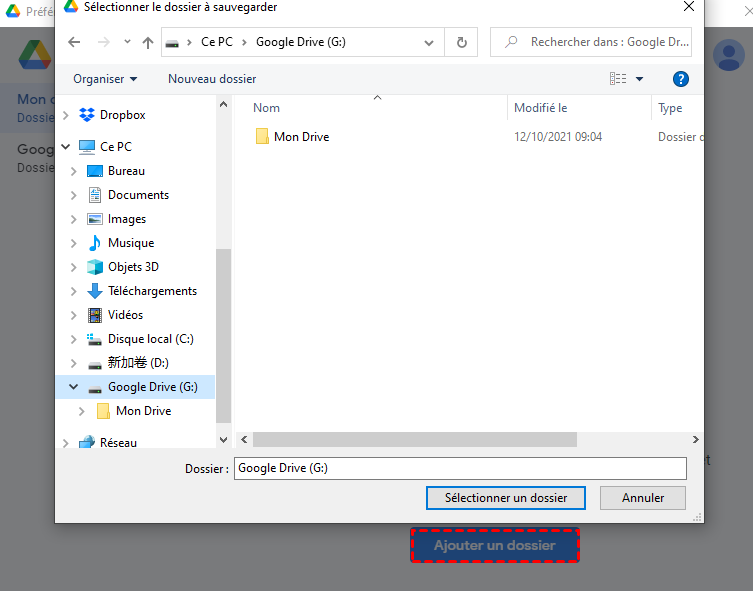The image size is (753, 591).
Task: Expand the Disque local (C:) node
Action: (x=73, y=339)
